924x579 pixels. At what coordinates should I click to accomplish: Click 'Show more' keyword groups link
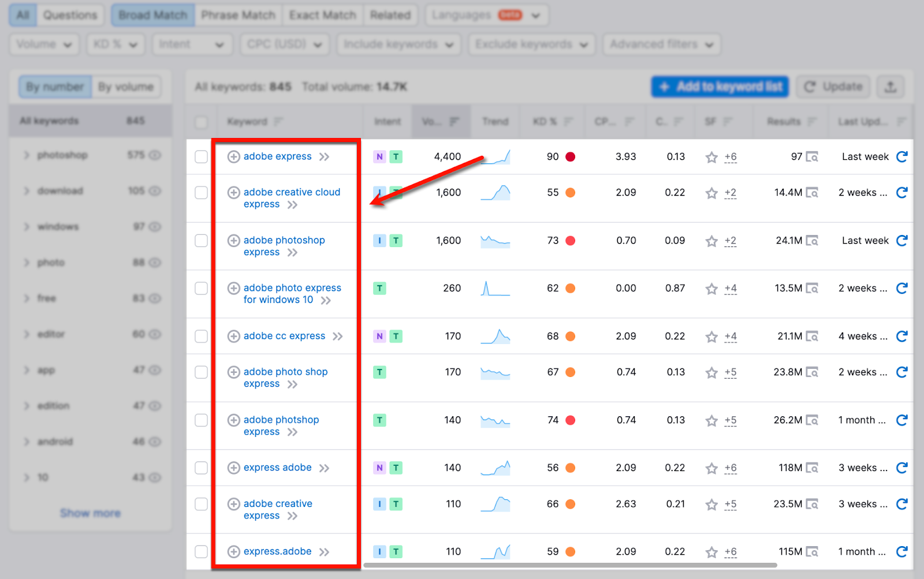tap(90, 513)
